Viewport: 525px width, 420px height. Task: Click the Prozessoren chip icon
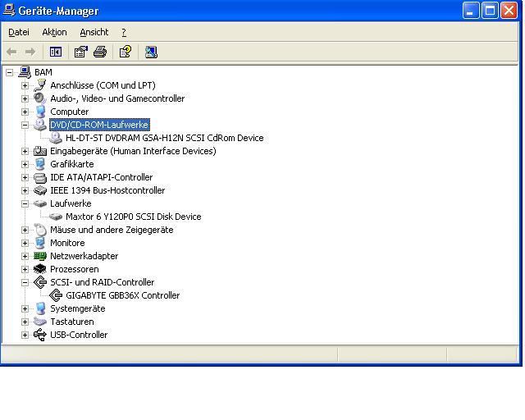click(x=40, y=269)
